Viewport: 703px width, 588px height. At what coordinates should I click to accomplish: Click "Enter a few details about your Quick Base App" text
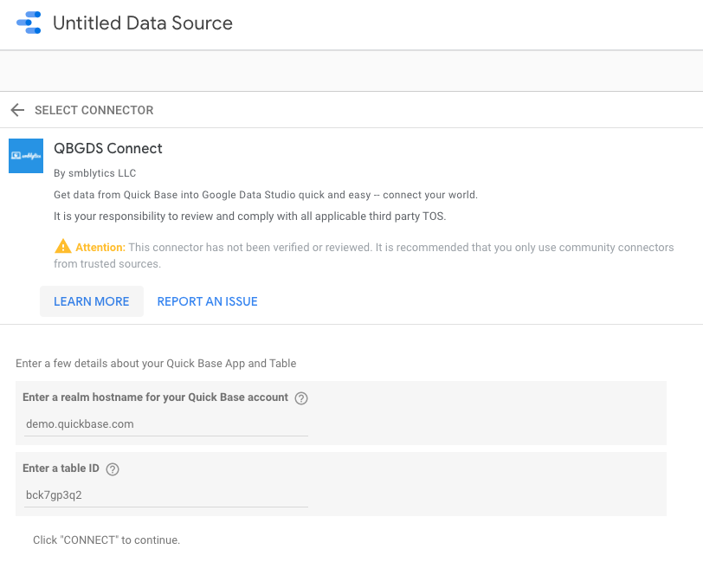(156, 364)
